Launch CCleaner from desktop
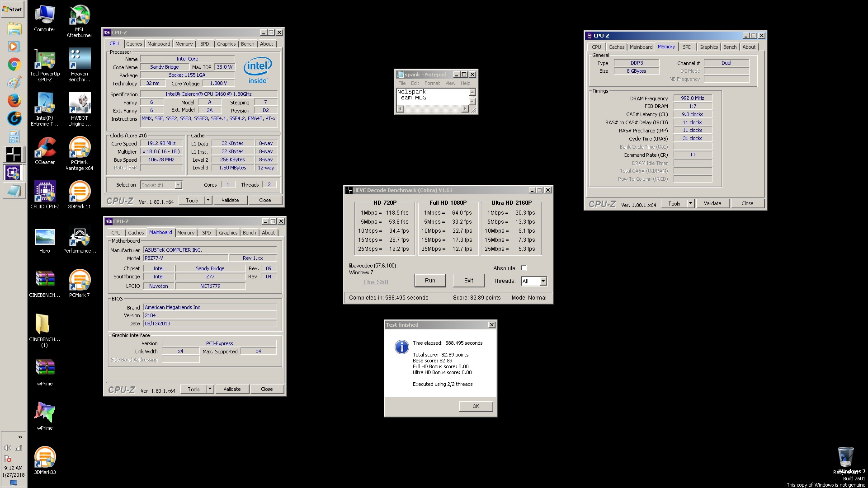Viewport: 868px width, 488px height. click(x=45, y=151)
